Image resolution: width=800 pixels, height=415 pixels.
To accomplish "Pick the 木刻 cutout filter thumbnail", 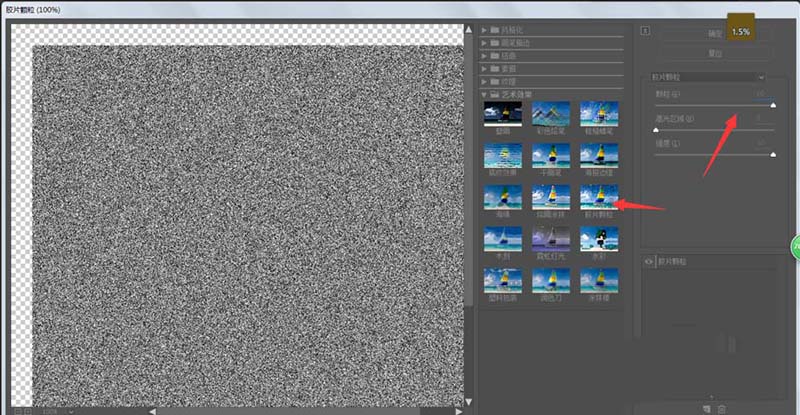I will 503,239.
